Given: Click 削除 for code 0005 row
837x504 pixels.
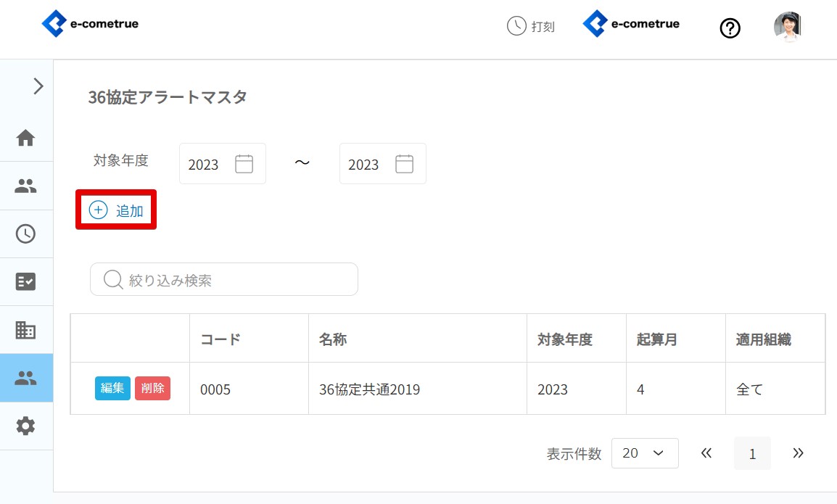Looking at the screenshot, I should pos(152,388).
